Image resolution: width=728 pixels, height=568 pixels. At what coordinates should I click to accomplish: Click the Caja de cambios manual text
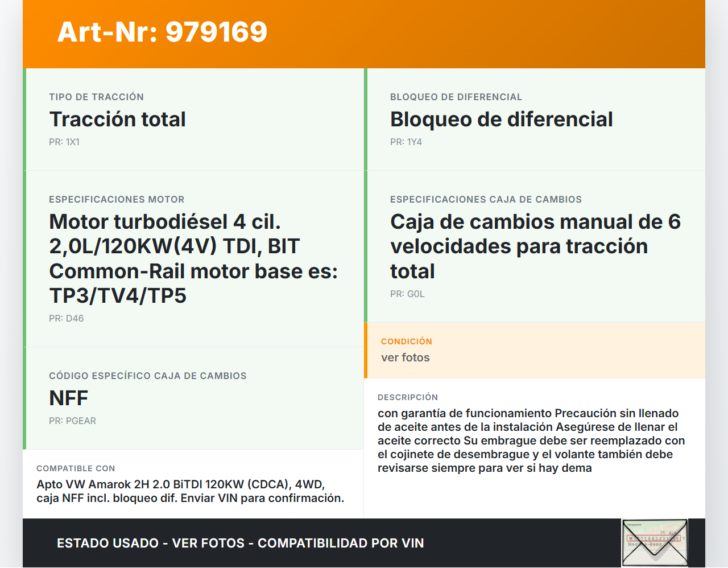point(535,246)
